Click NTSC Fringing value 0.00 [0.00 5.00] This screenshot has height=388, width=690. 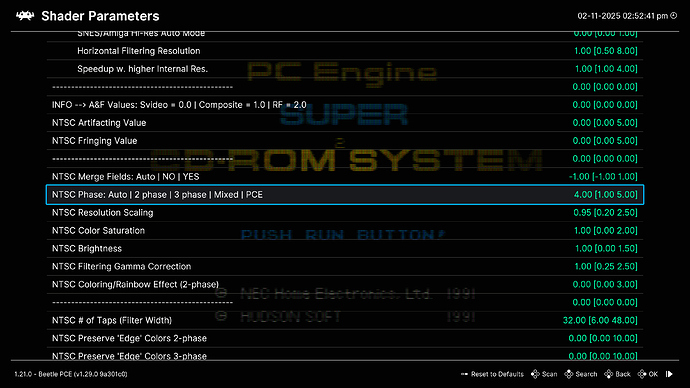(605, 141)
